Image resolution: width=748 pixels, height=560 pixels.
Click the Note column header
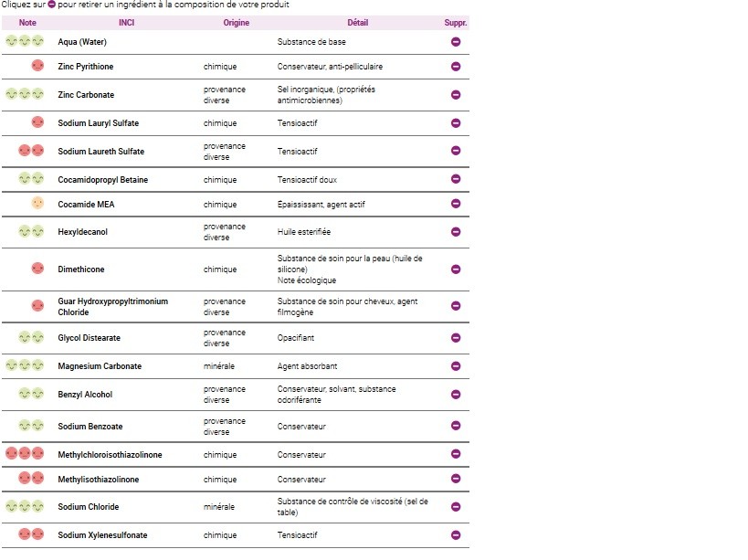point(27,22)
